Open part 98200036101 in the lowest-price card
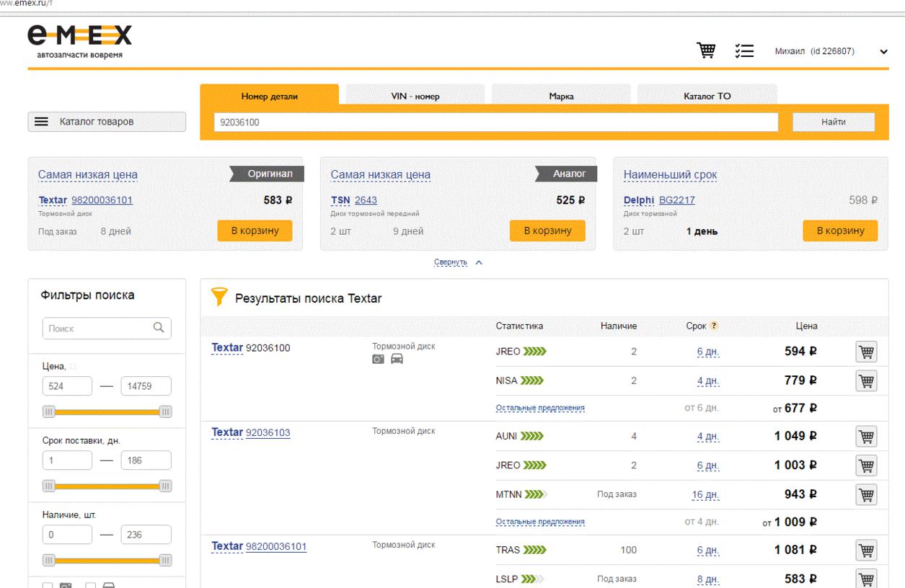Screen dimensions: 905x588 point(102,200)
